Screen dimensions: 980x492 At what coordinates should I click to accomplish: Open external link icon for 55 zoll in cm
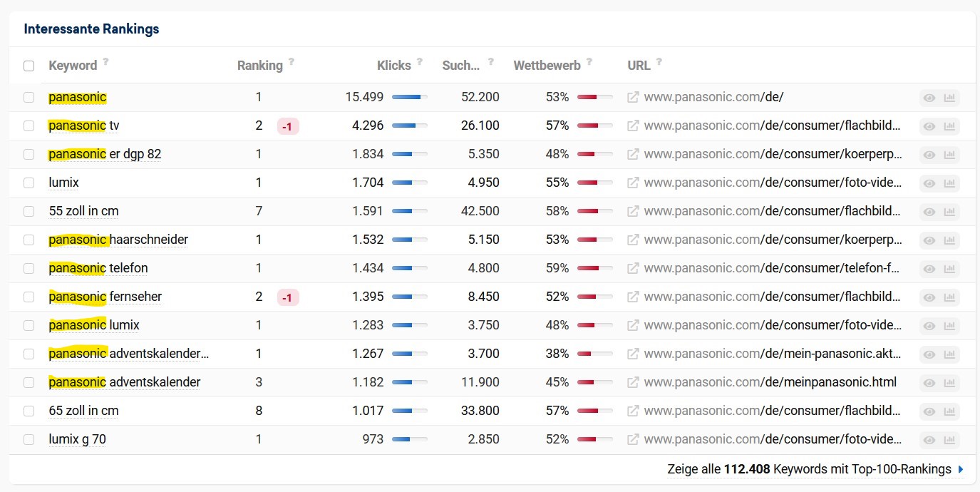click(x=633, y=211)
